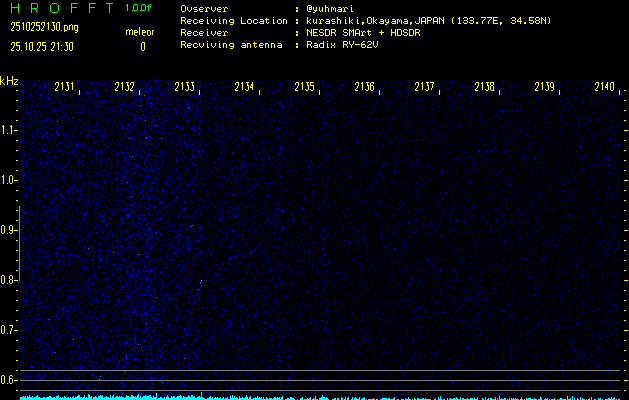Click the @yuhmari observer name
Image resolution: width=629 pixels, height=400 pixels.
pos(334,8)
